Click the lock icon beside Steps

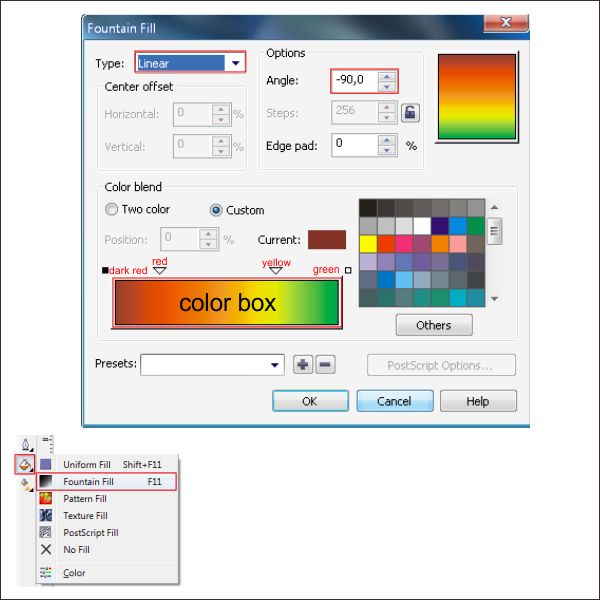click(x=410, y=113)
